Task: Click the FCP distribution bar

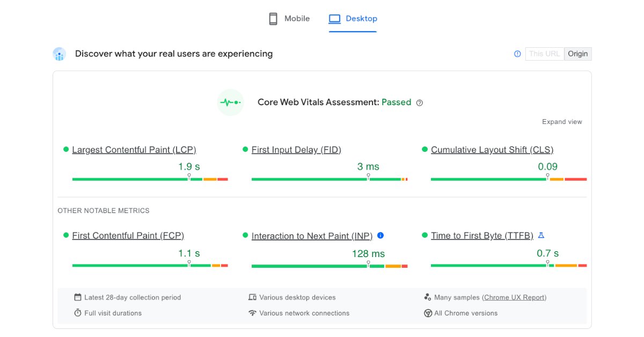Action: pyautogui.click(x=150, y=266)
